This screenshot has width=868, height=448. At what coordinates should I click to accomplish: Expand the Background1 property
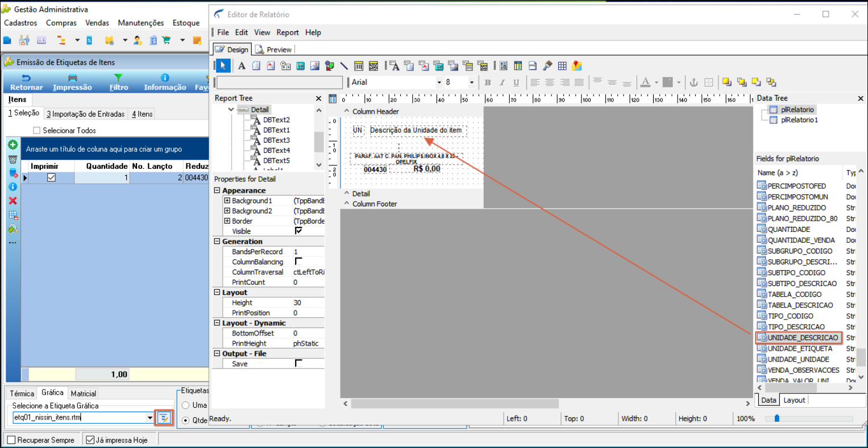[x=227, y=201]
